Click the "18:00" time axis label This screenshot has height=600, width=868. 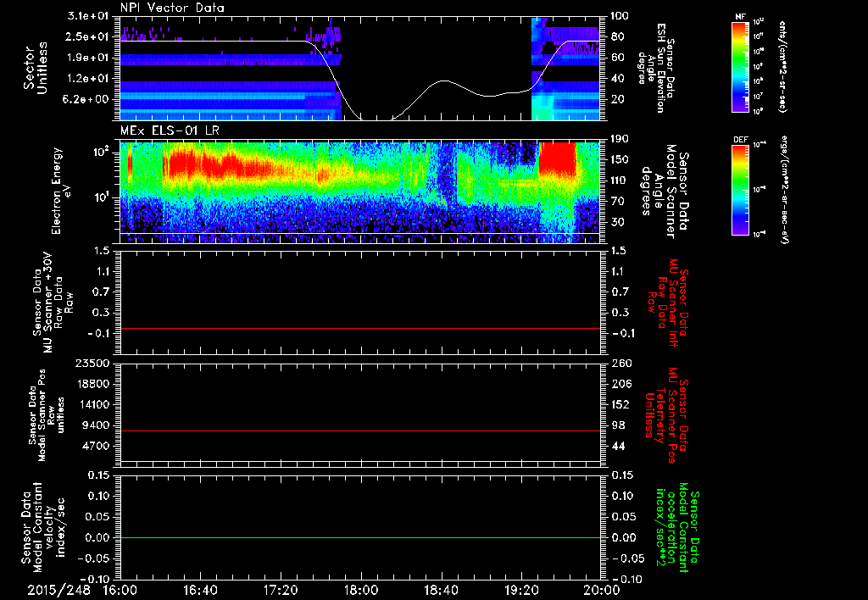coord(361,590)
